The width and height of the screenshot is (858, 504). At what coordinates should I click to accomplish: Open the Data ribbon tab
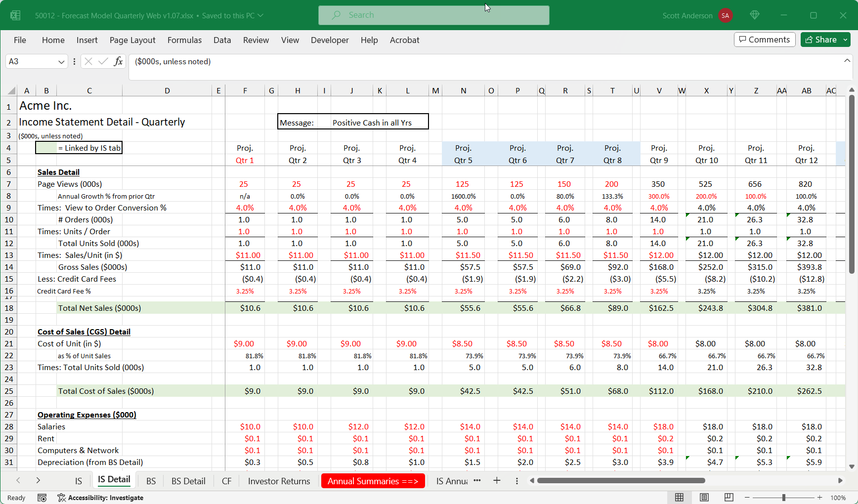pyautogui.click(x=222, y=40)
